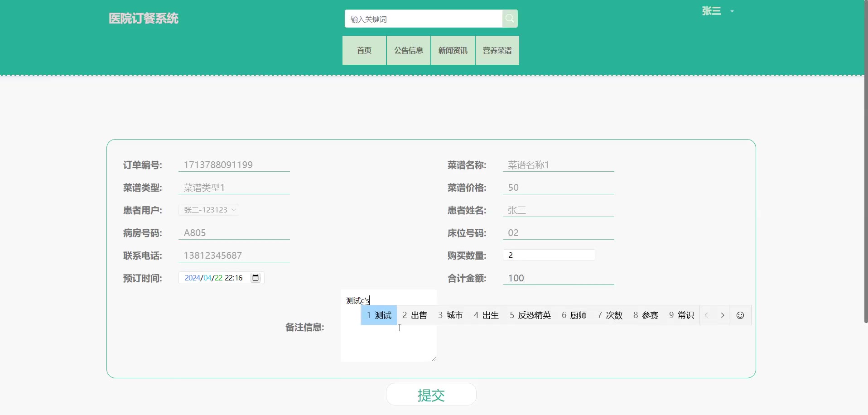Open the calendar picker for 预订时间
The image size is (868, 415).
tap(256, 278)
